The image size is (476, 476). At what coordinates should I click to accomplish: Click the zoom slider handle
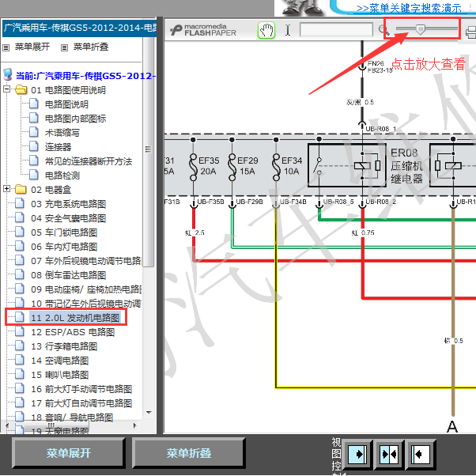420,29
